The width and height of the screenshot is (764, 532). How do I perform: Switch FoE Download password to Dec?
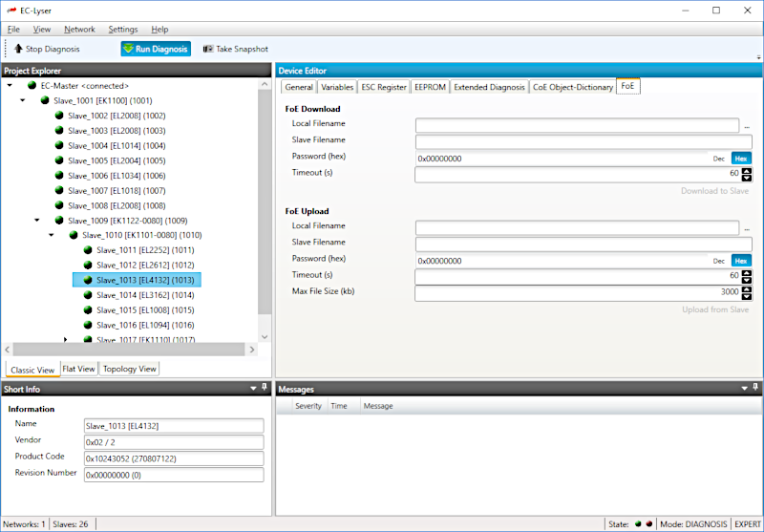point(719,159)
